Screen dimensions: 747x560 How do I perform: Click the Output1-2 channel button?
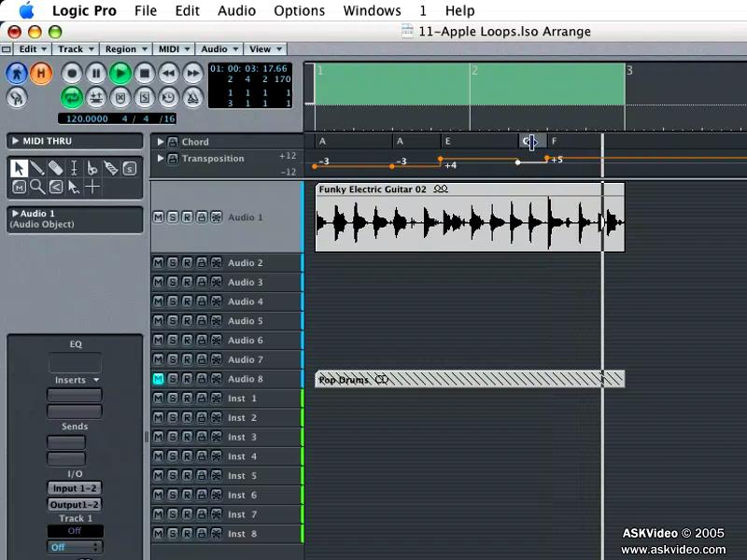click(75, 504)
